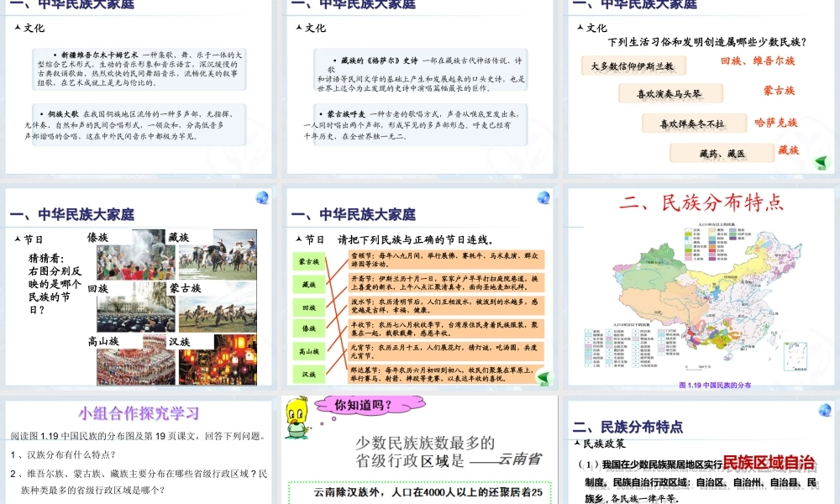Select the 泼水节 description box
Image resolution: width=840 pixels, height=504 pixels.
446,305
